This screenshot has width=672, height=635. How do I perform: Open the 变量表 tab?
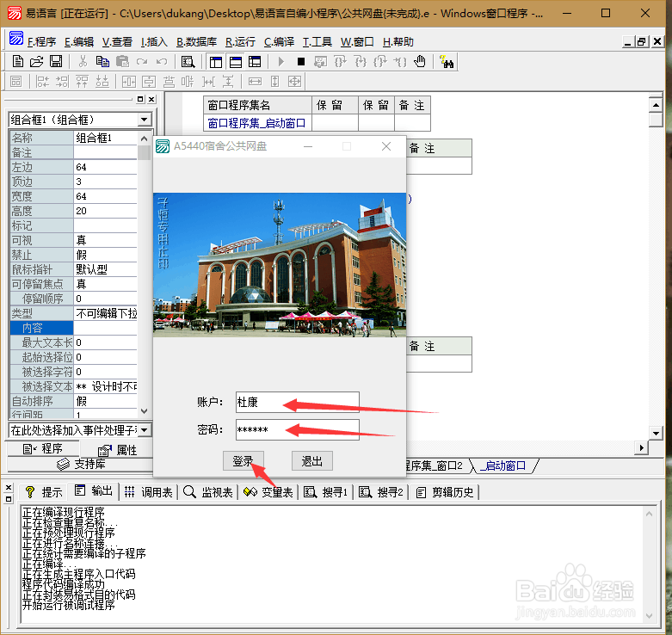click(x=268, y=492)
